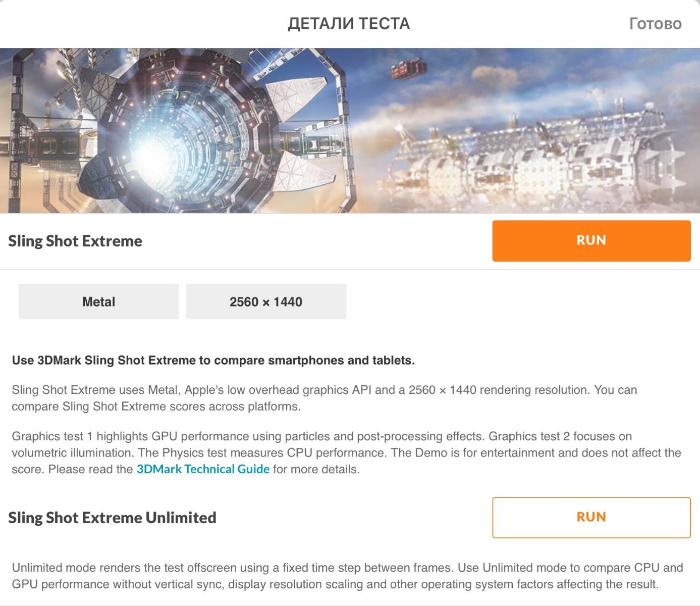
Task: Click the paragraph about Apple's Metal API
Action: 324,398
